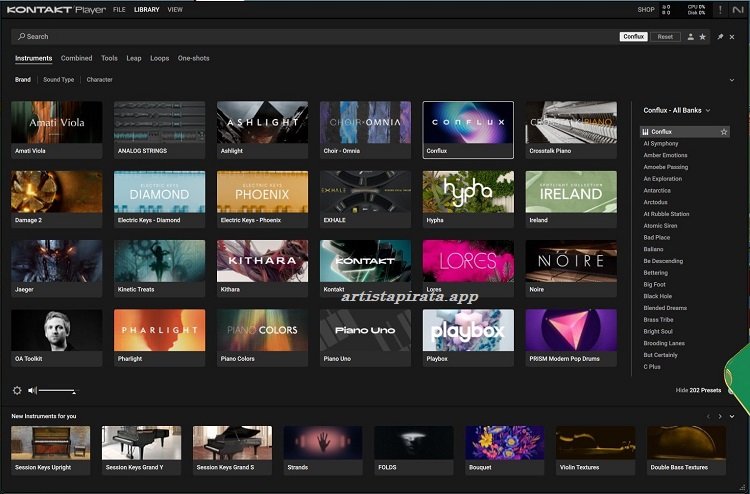Screen dimensions: 750x494
Task: Open the Bouquet suggested instrument
Action: (x=505, y=450)
